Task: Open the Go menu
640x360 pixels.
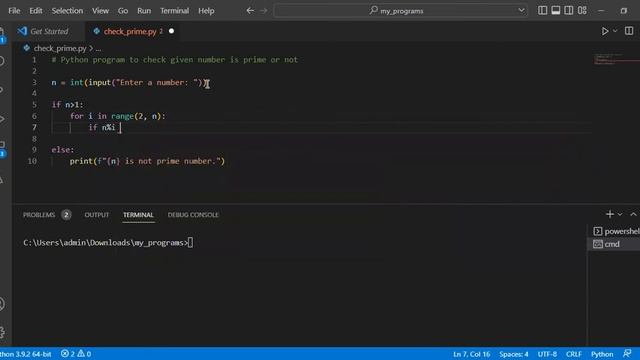Action: pos(123,11)
